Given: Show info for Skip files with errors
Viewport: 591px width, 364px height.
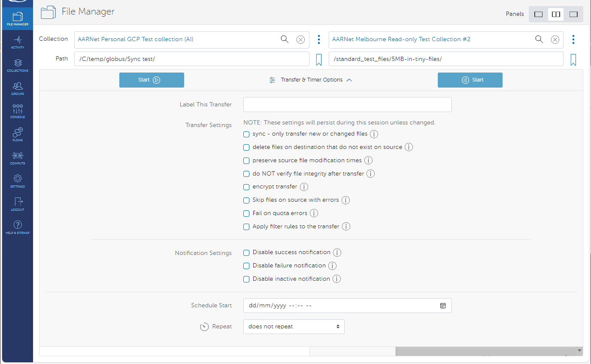Looking at the screenshot, I should [x=346, y=200].
